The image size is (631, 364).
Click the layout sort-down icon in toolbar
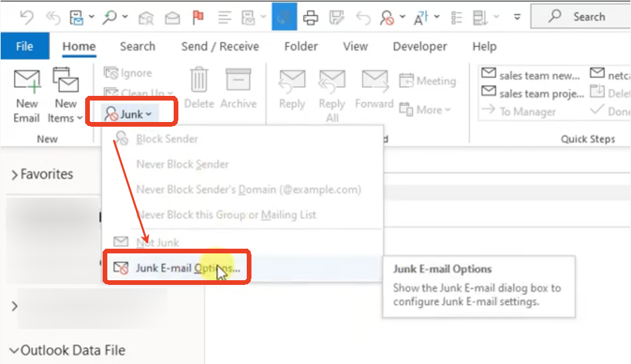pos(479,17)
